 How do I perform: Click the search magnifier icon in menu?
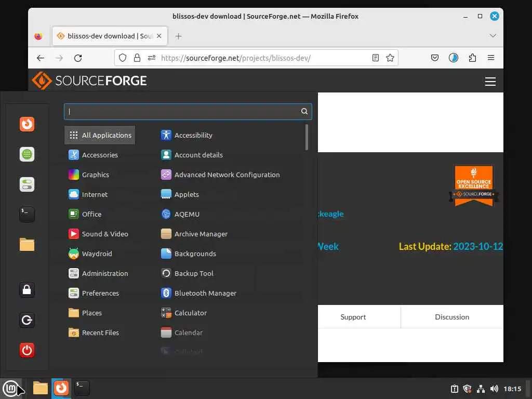point(304,111)
